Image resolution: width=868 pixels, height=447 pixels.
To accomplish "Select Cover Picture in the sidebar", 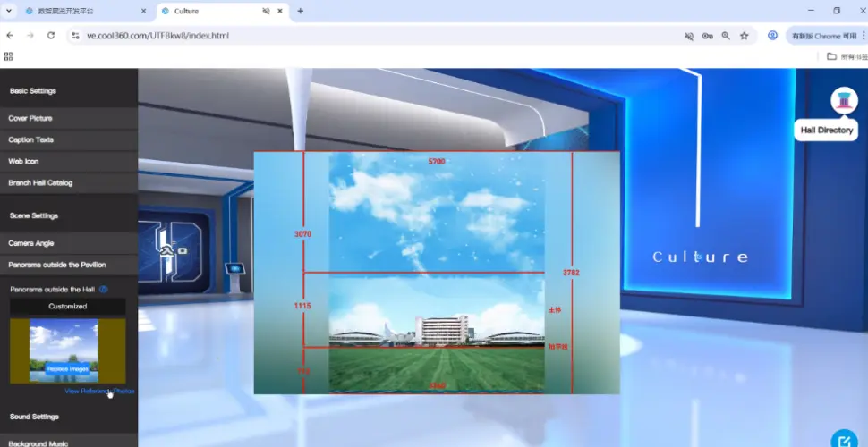I will click(x=69, y=118).
